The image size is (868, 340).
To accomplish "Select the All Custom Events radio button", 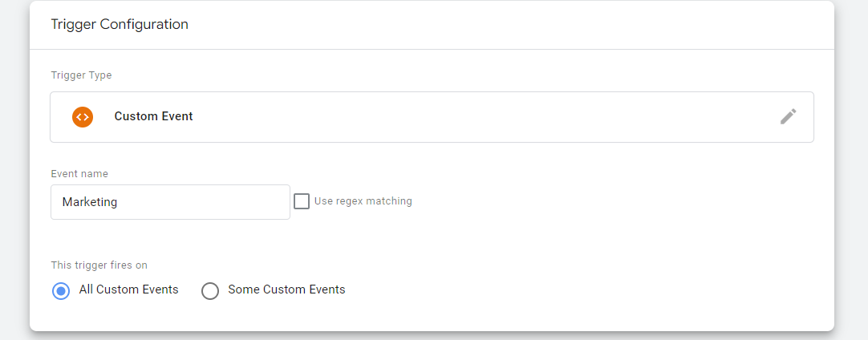I will tap(61, 291).
